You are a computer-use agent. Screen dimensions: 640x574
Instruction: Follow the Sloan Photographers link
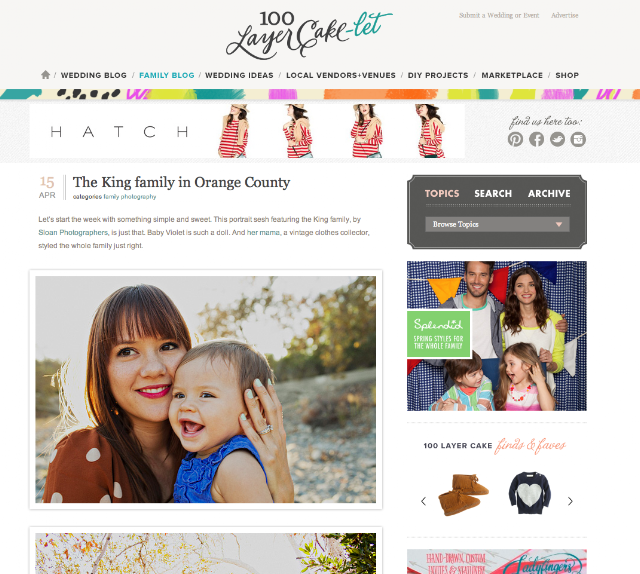click(73, 232)
